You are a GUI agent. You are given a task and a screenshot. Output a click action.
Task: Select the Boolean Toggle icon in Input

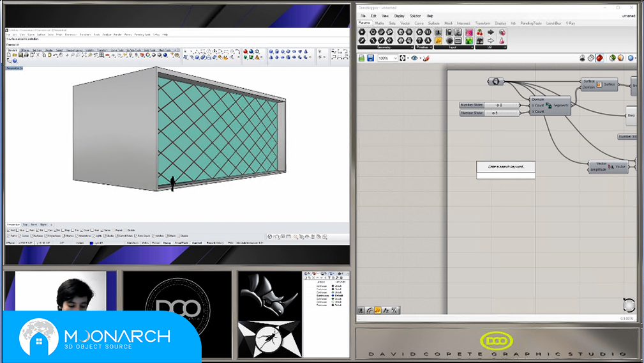[449, 32]
